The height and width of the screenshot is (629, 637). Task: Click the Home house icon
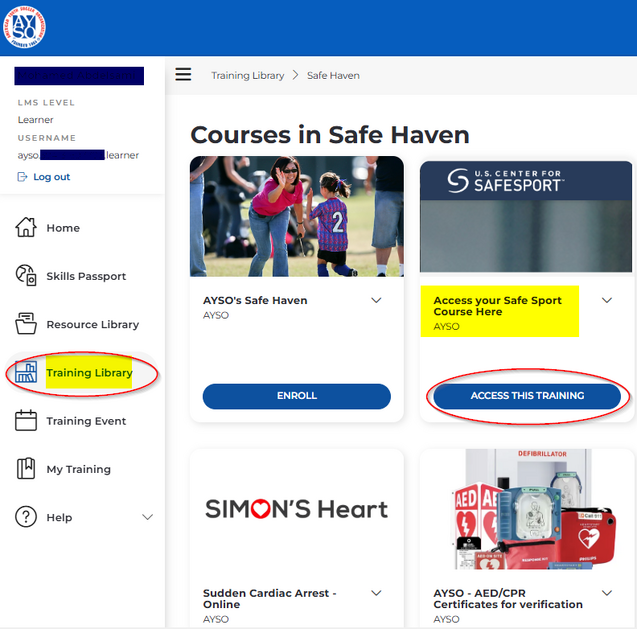pos(26,228)
